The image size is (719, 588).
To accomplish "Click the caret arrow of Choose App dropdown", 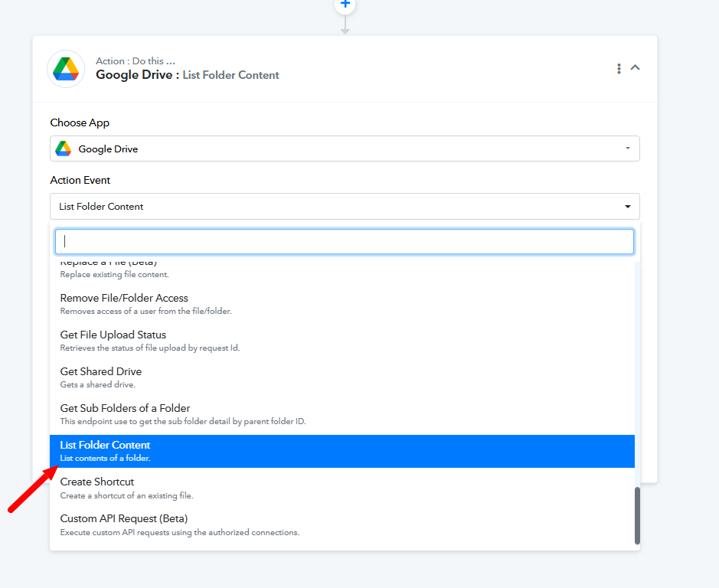I will pos(628,148).
